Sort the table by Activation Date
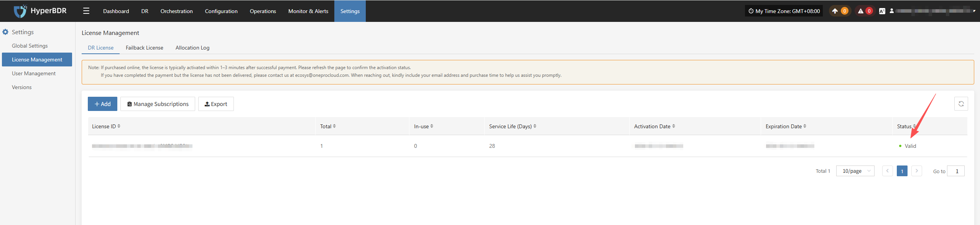The height and width of the screenshot is (225, 980). 674,126
